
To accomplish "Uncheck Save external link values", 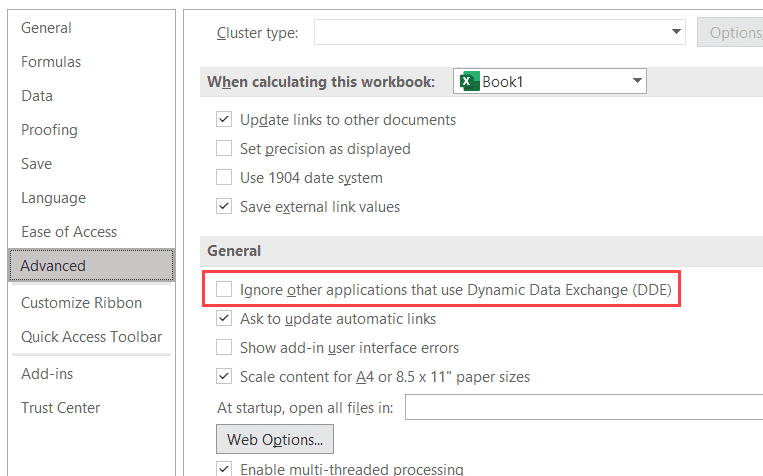I will [224, 207].
